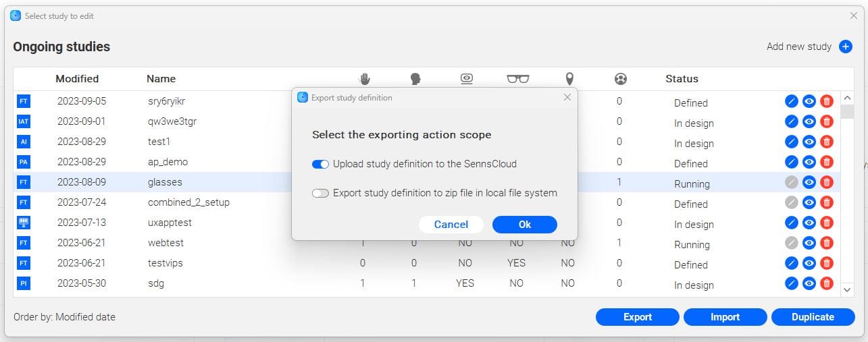
Task: Delete the sdg study with trash icon
Action: coord(827,283)
